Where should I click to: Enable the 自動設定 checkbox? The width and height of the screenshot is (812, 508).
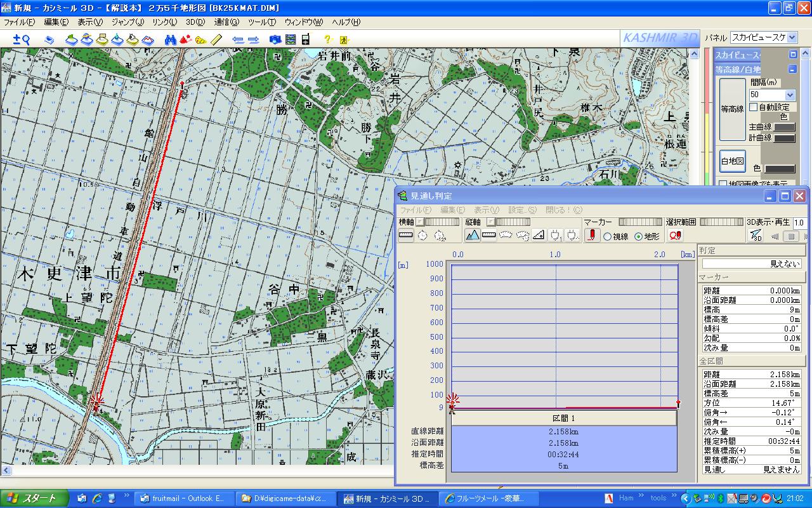754,107
